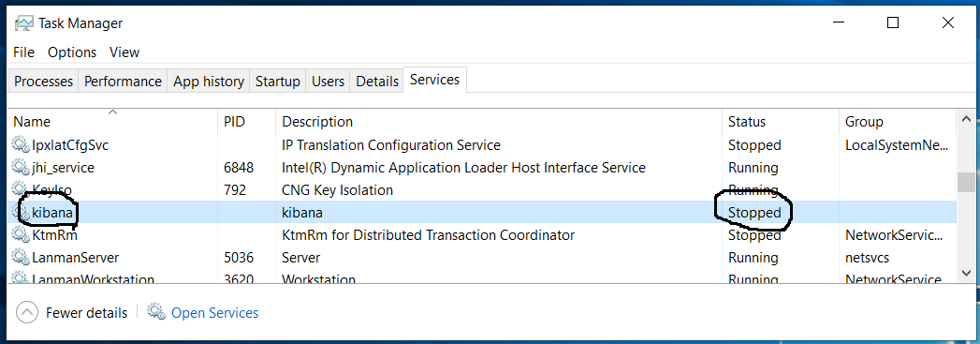Click the Open Services link

(215, 313)
